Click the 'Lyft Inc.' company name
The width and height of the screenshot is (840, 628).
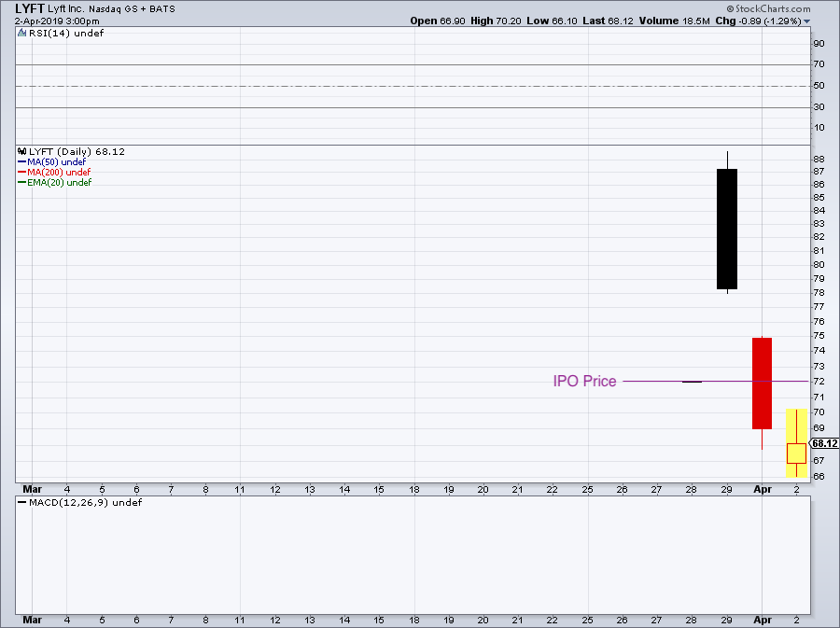66,9
